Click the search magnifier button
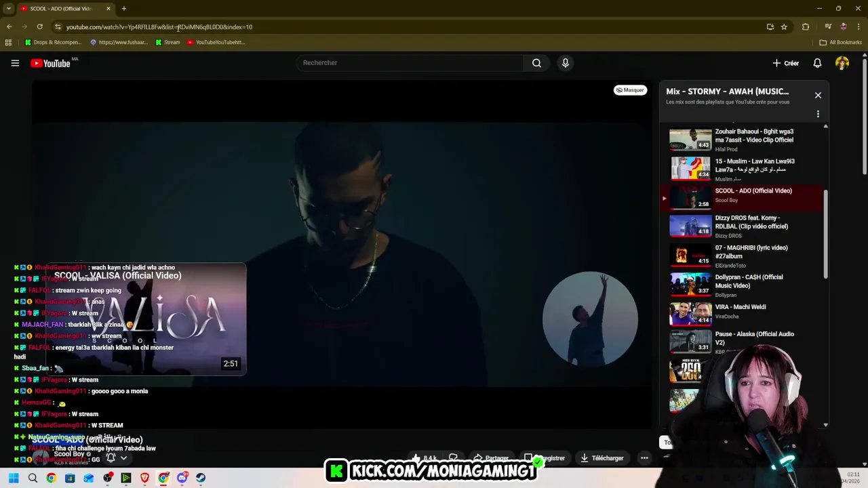Screen dimensions: 868x488 (536, 63)
